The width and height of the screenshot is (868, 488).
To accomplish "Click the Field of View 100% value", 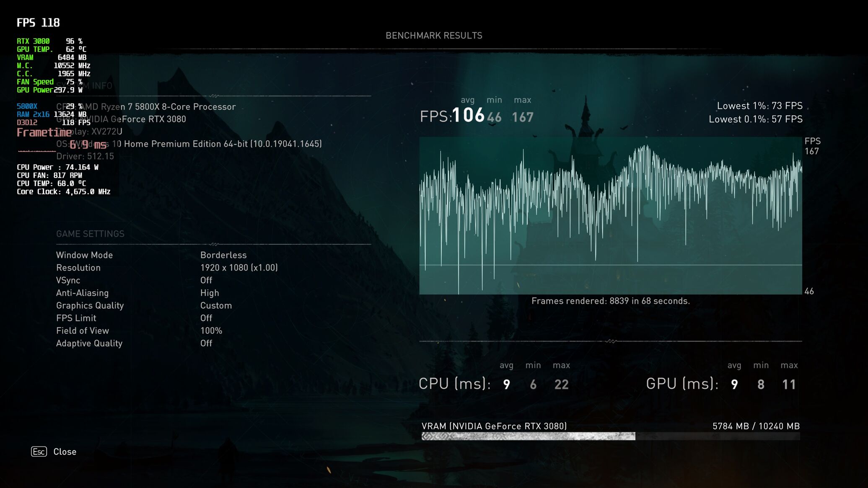I will point(211,330).
